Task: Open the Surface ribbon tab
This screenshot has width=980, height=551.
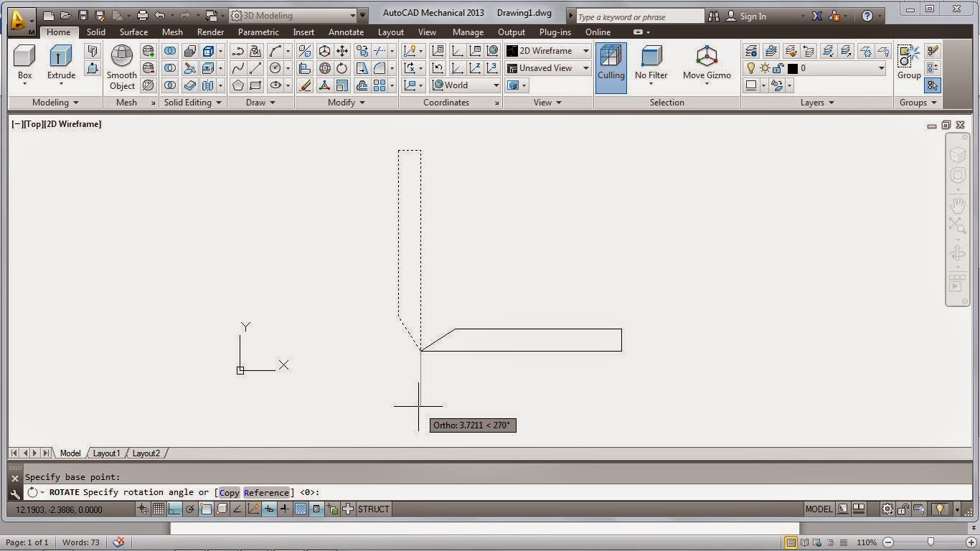Action: pos(133,32)
